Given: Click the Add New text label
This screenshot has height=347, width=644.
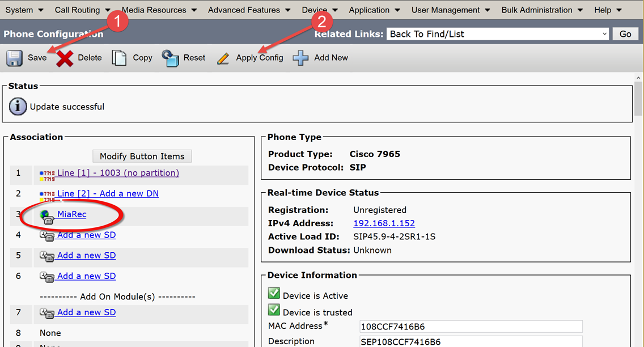Looking at the screenshot, I should [331, 58].
